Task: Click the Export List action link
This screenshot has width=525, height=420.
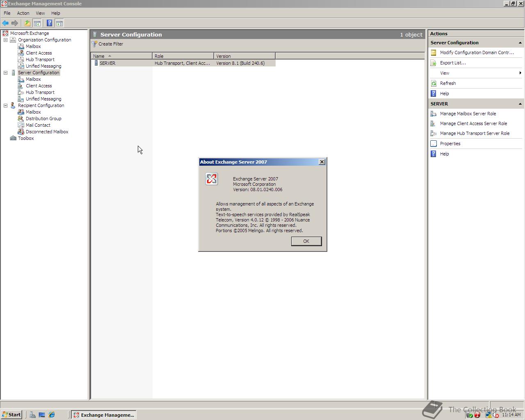Action: 453,63
